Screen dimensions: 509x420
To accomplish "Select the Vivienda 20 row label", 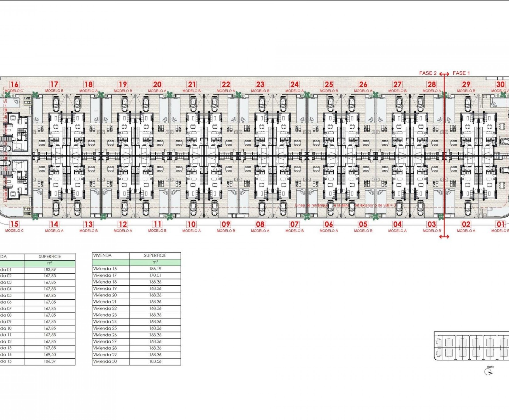I will [105, 295].
